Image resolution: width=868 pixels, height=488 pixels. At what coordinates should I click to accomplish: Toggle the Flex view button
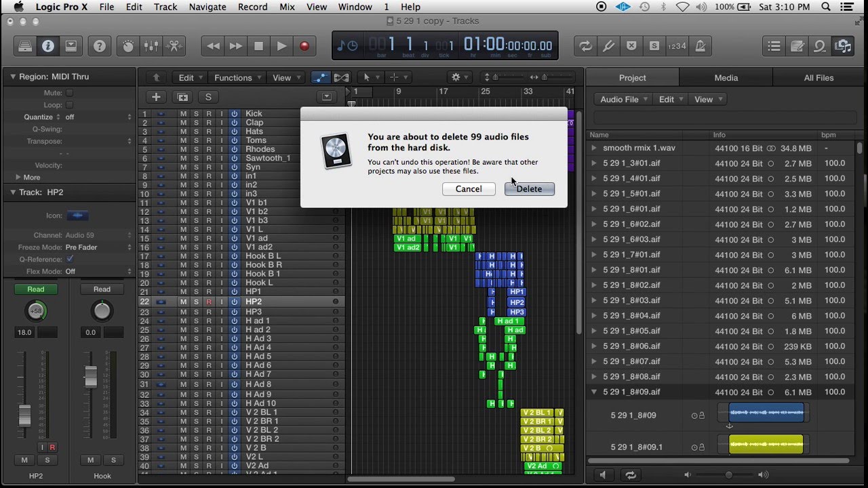tap(341, 77)
